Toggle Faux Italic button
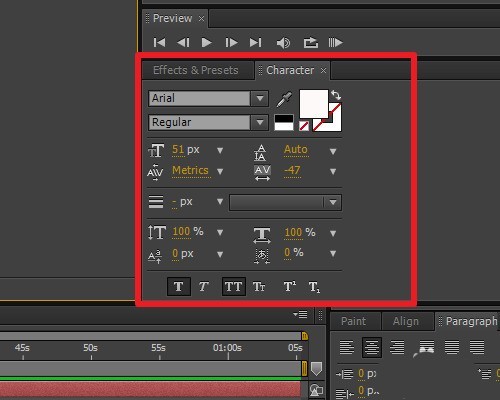The image size is (500, 400). click(203, 286)
